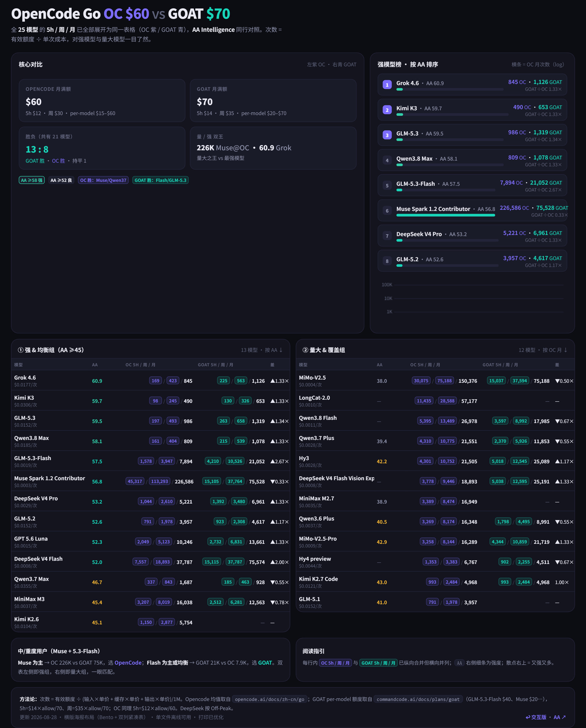Select the rank 3 badge for GLM-5.3

tap(387, 135)
